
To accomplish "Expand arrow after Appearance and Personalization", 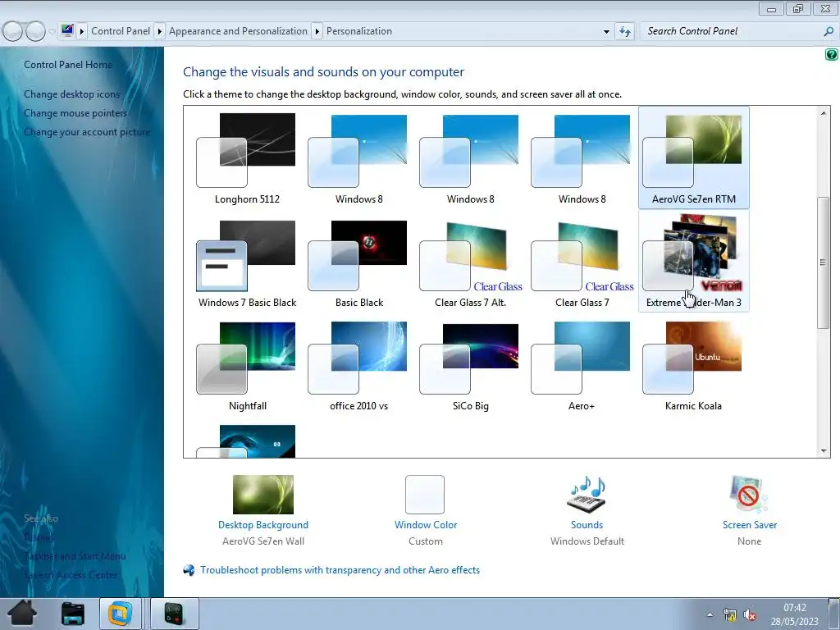I will pyautogui.click(x=317, y=32).
